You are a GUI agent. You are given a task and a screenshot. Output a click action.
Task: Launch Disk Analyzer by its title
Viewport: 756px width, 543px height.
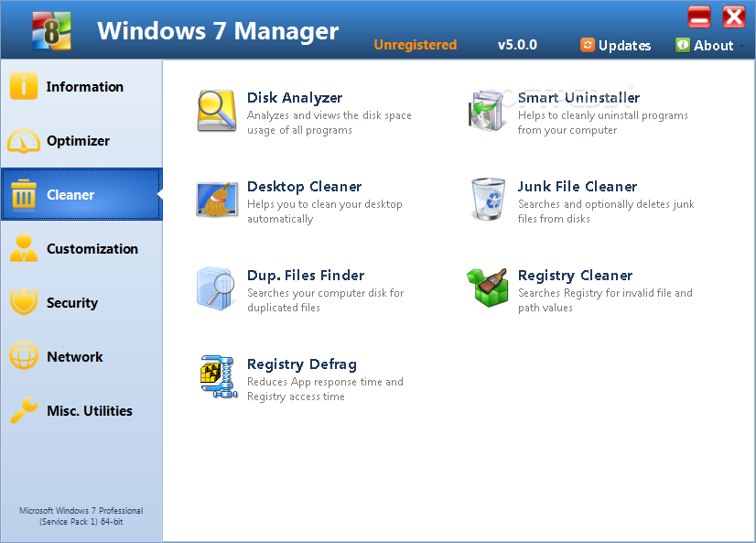point(295,98)
